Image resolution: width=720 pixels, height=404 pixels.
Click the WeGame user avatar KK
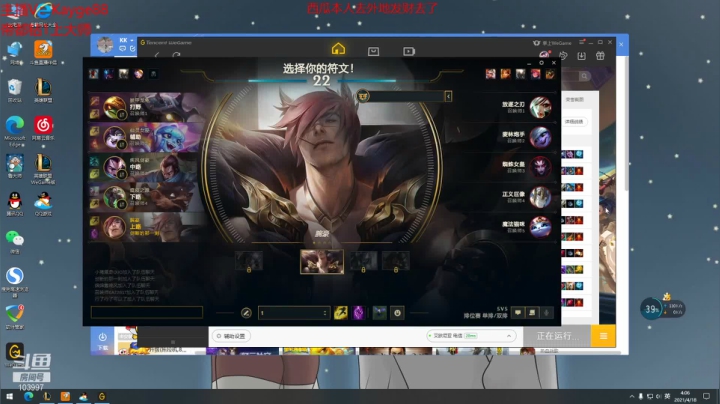point(105,45)
